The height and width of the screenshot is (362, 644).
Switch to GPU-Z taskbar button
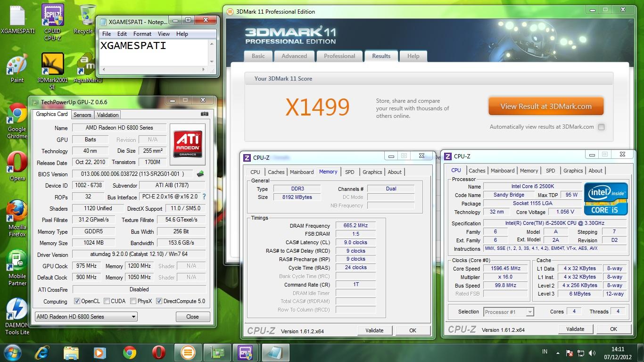216,352
